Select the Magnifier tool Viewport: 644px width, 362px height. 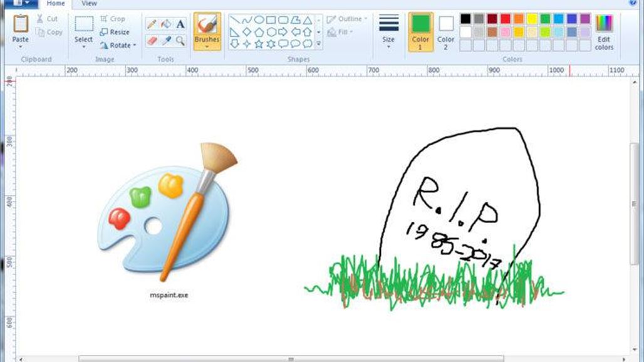(179, 40)
